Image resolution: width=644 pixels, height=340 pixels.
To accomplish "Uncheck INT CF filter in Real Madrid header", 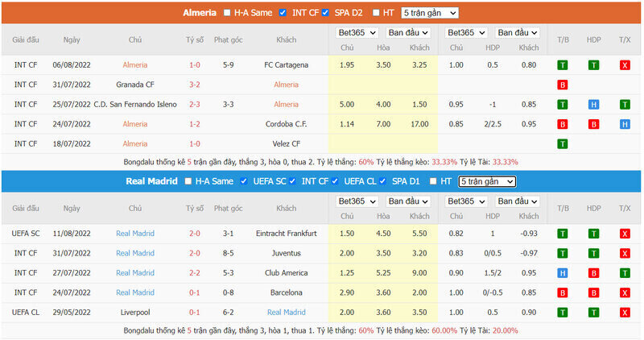I will point(292,181).
